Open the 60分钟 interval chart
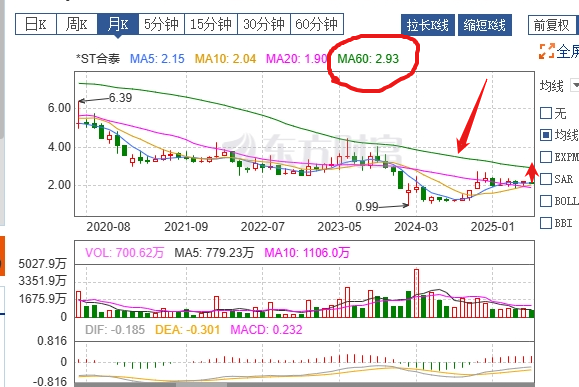This screenshot has width=579, height=387. click(x=317, y=24)
